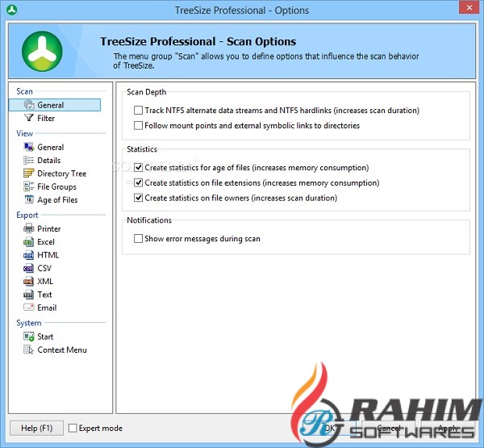Open the Printer export options
Viewport: 484px width, 448px height.
pyautogui.click(x=48, y=228)
